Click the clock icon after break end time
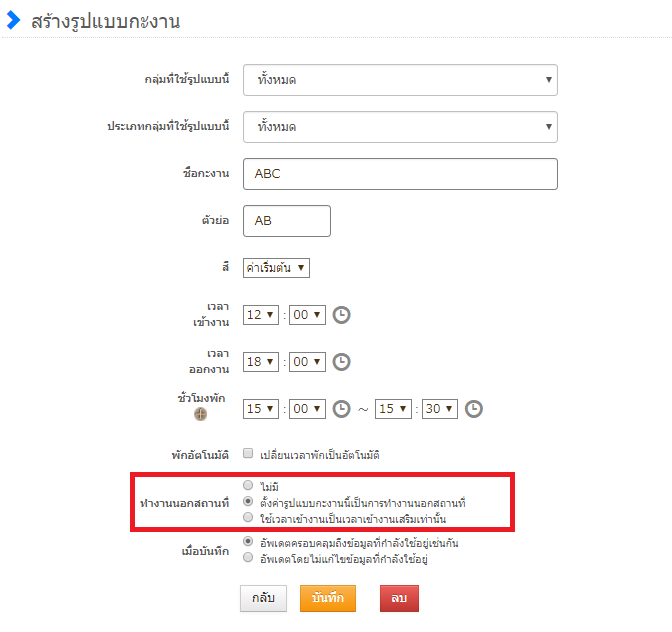 (474, 409)
